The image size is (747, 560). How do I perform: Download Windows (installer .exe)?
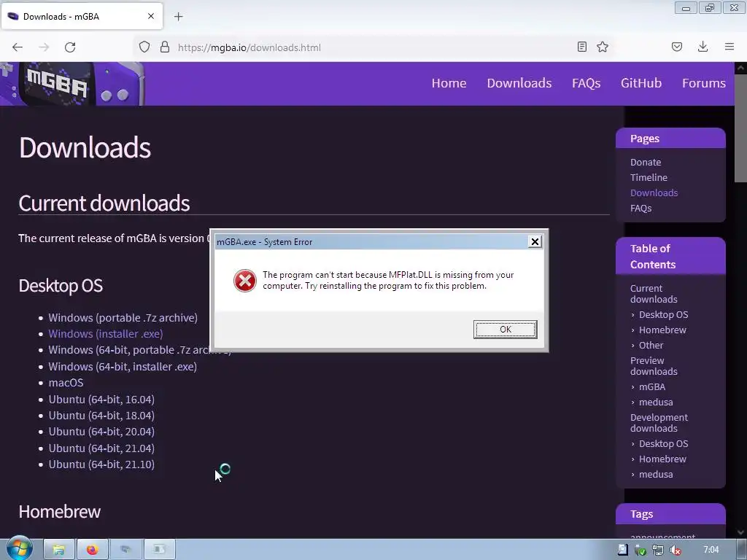105,334
